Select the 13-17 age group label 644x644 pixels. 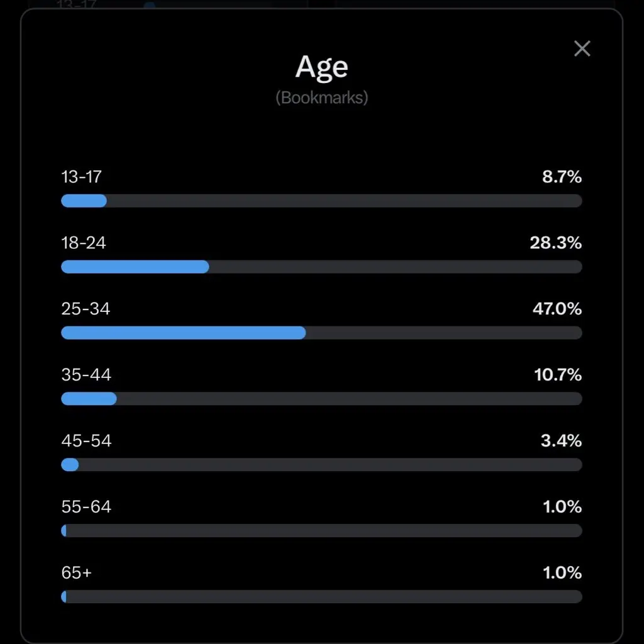[x=81, y=177]
